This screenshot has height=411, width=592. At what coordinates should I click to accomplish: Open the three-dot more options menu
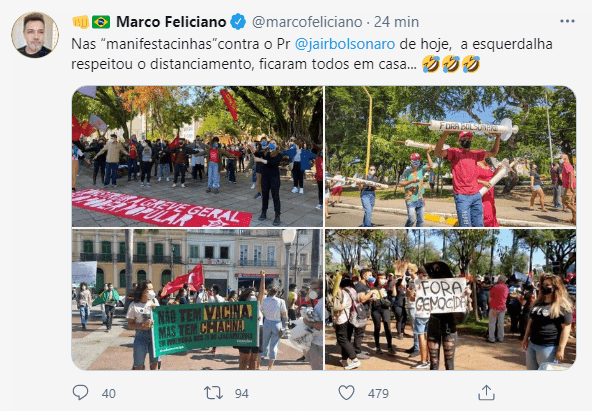(567, 22)
